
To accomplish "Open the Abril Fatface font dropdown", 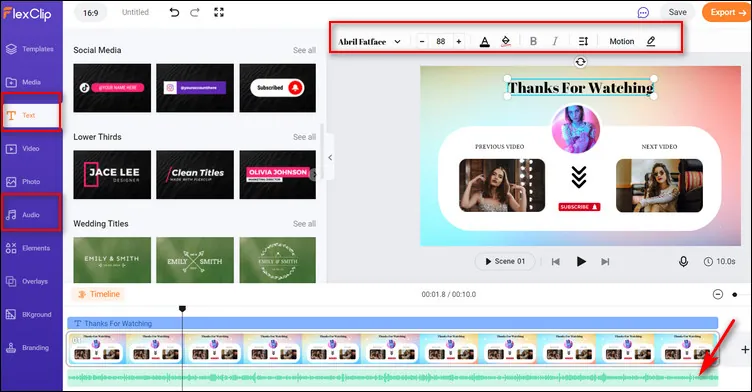I will point(369,42).
